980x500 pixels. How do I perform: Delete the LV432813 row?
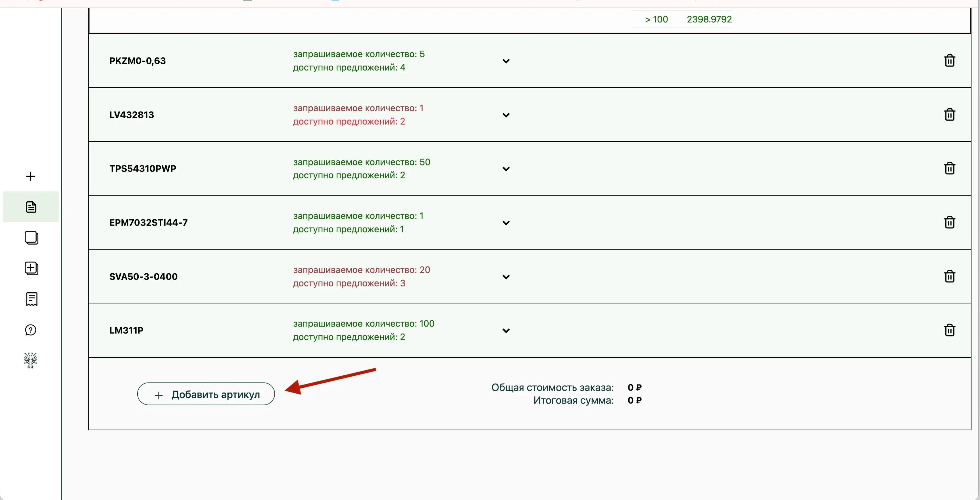pos(949,115)
